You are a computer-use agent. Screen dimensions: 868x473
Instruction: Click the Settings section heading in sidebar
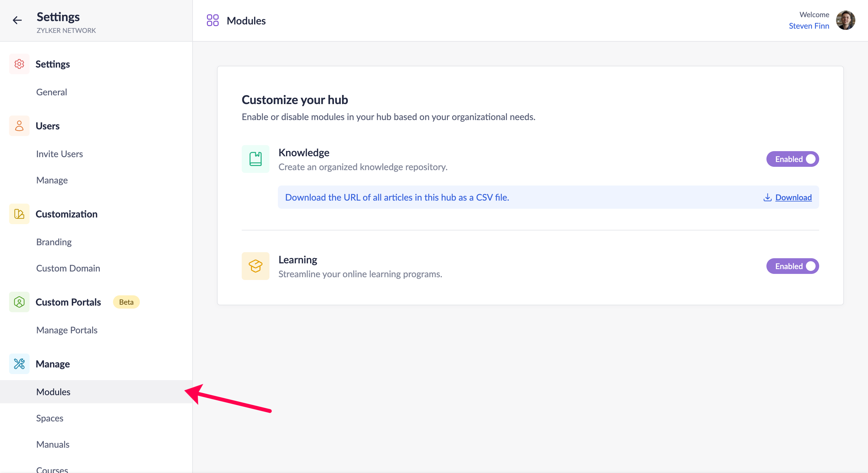click(52, 64)
